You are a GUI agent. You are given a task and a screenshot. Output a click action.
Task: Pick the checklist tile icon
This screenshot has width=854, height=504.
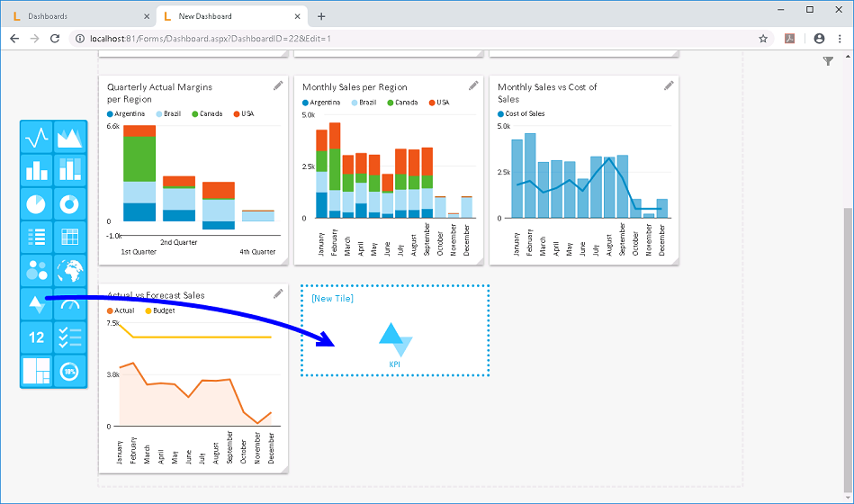coord(70,337)
